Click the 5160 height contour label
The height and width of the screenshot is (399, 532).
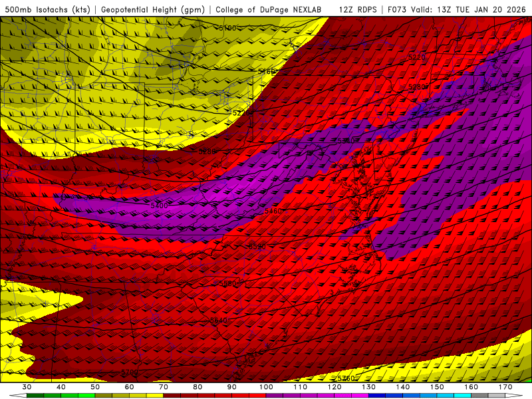coord(267,72)
